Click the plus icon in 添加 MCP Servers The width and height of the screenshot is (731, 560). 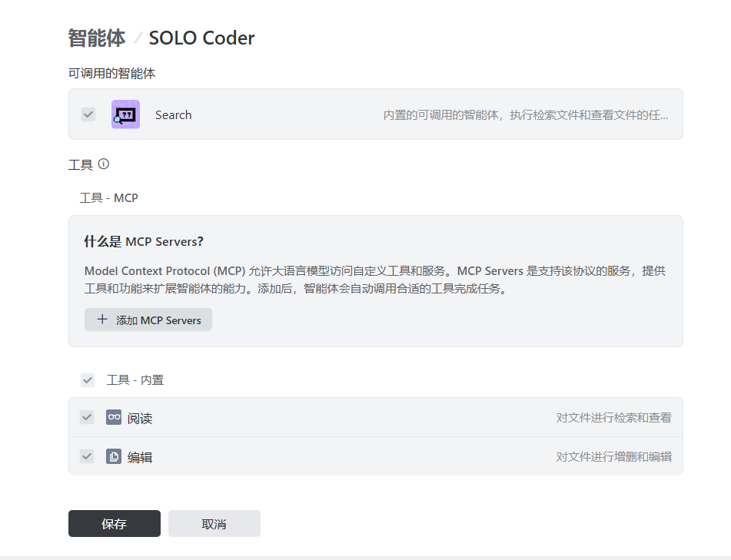(102, 320)
